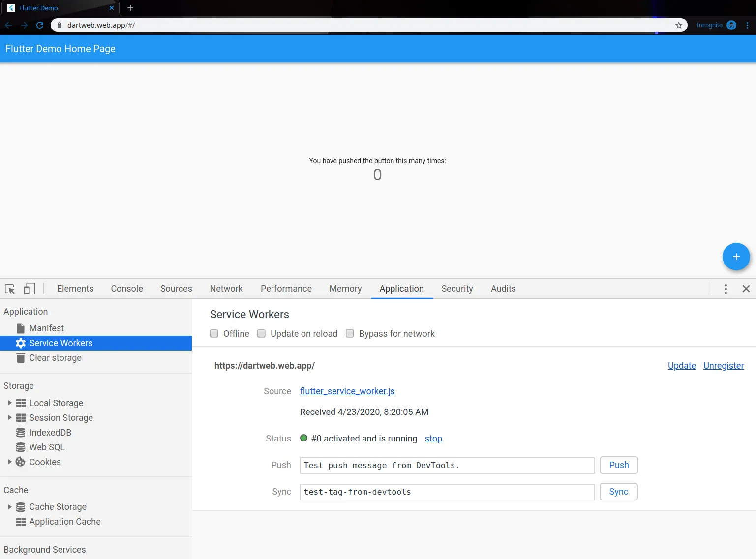
Task: Enable Bypass for network
Action: click(350, 333)
